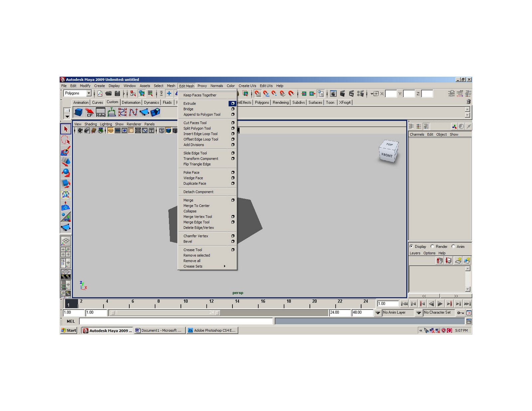
Task: Choose the Paint Selection tool
Action: point(66,151)
